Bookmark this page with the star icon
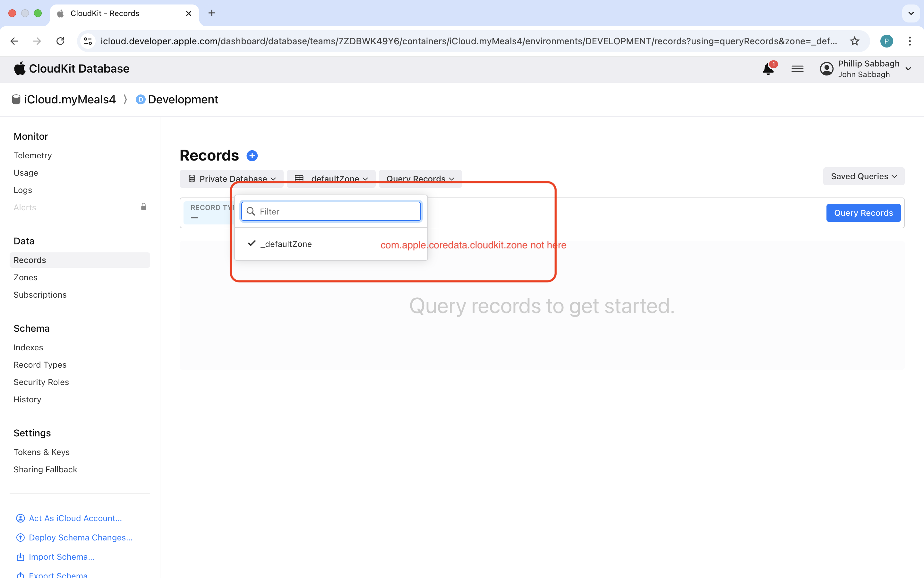Screen dimensions: 924x578 pyautogui.click(x=854, y=41)
